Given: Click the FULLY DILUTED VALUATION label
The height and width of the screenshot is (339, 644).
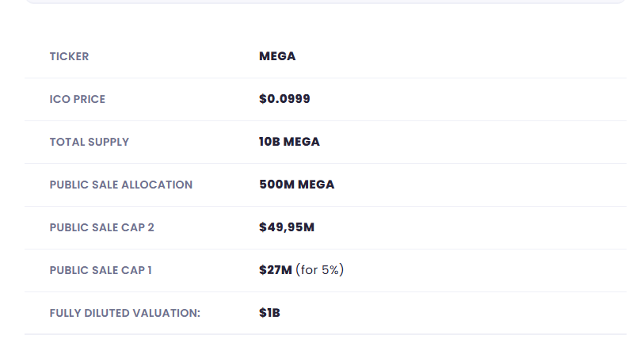Looking at the screenshot, I should (x=124, y=314).
